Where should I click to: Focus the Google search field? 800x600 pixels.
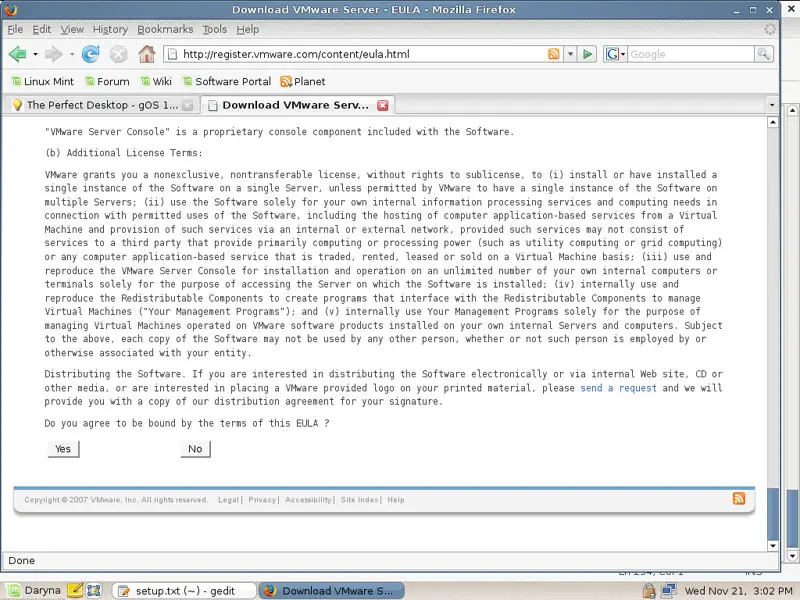point(691,54)
